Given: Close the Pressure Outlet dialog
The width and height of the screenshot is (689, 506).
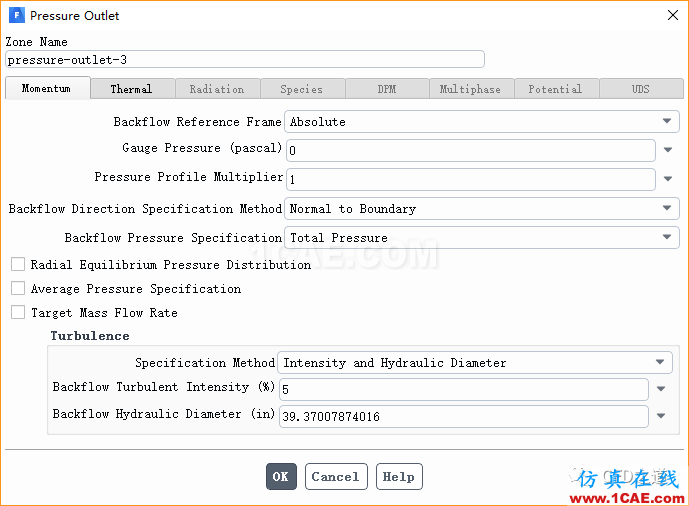Looking at the screenshot, I should tap(673, 15).
